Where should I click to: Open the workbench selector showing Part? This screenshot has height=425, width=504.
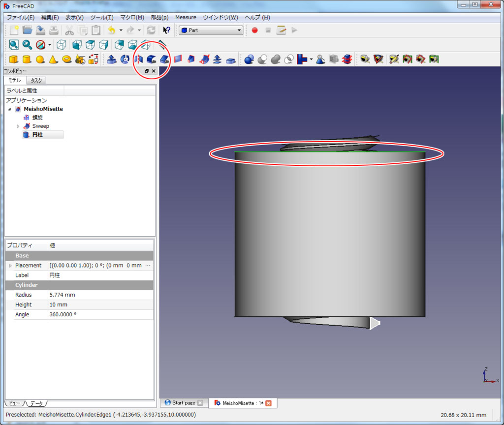click(x=211, y=30)
